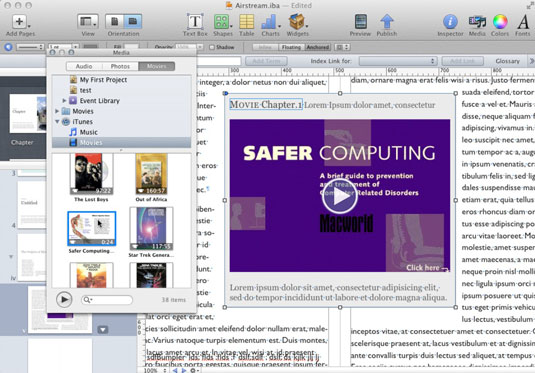Viewport: 535px width, 373px height.
Task: Play selected media in Media browser
Action: coord(64,300)
